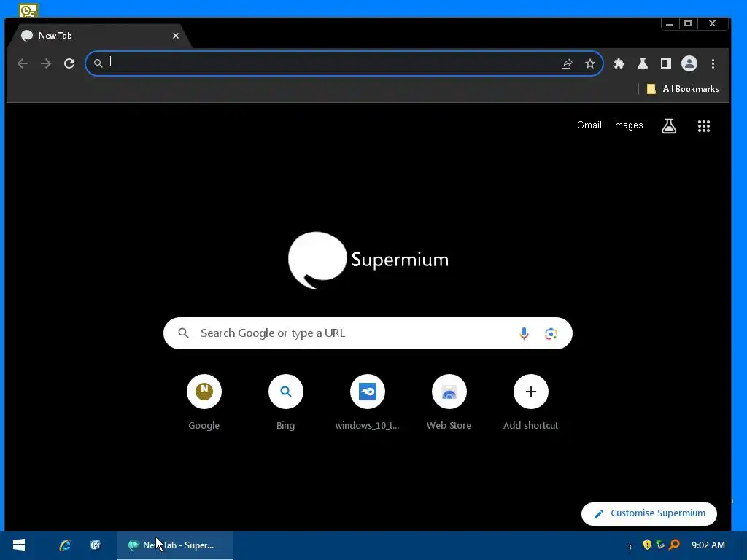Open the profile avatar menu

689,64
